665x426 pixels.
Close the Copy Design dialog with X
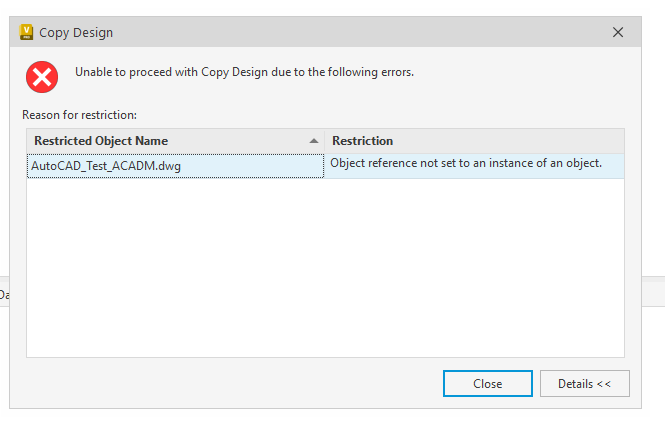618,32
